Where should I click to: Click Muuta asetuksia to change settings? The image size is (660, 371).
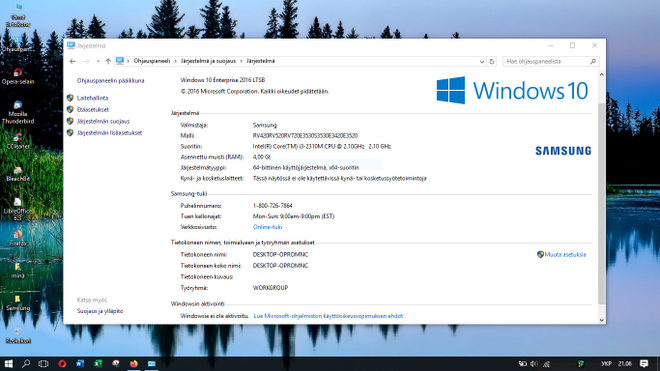565,254
